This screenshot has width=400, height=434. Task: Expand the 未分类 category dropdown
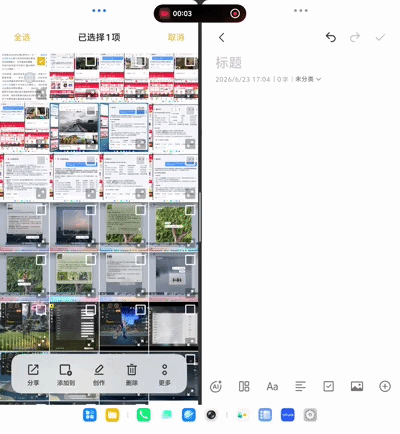pos(308,79)
